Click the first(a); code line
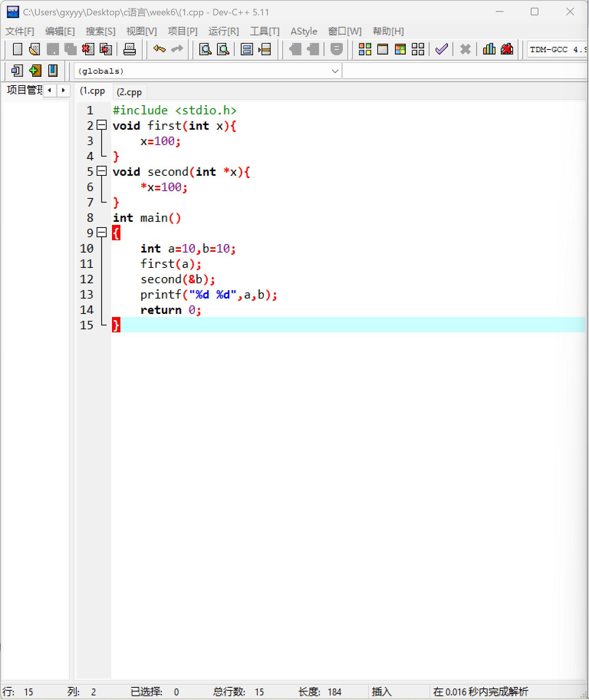 [171, 264]
